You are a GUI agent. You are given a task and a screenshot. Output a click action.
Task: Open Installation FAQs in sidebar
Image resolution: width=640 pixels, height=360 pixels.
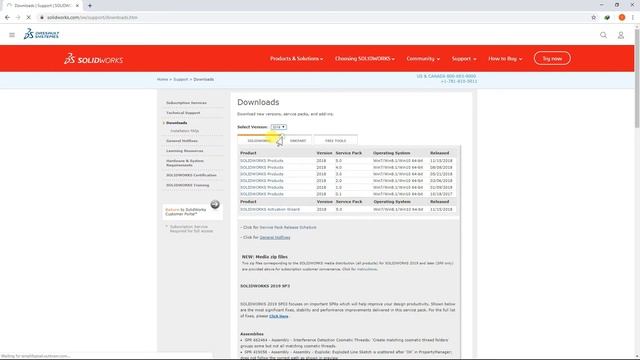click(184, 131)
